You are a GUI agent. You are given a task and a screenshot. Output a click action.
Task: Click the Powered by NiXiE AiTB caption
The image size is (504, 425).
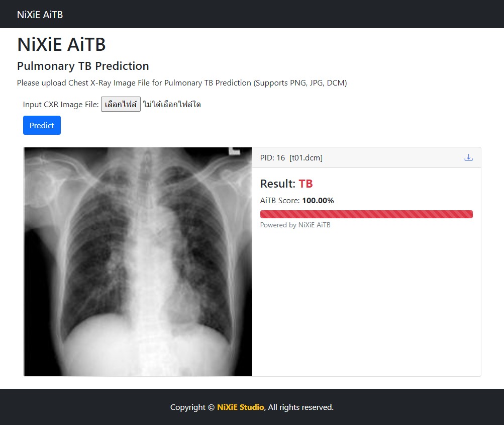(x=295, y=225)
